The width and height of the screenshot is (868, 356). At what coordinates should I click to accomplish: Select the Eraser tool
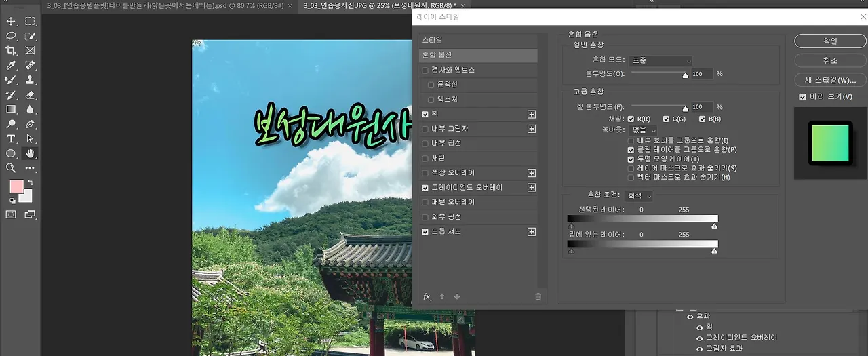[x=30, y=95]
